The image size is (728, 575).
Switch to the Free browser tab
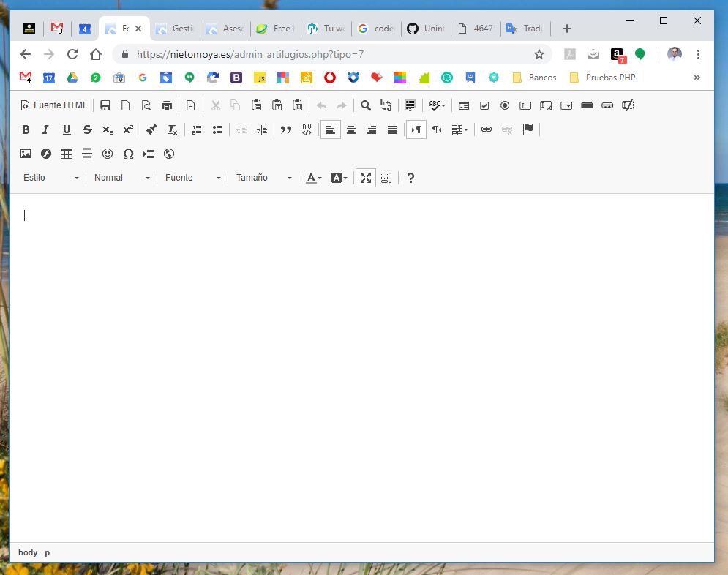click(x=276, y=29)
